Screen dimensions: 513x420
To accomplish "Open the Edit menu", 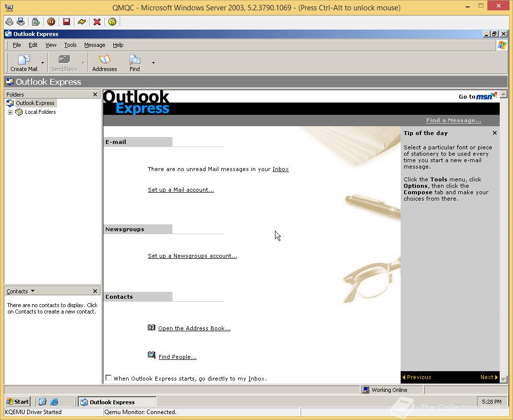I will (x=33, y=45).
